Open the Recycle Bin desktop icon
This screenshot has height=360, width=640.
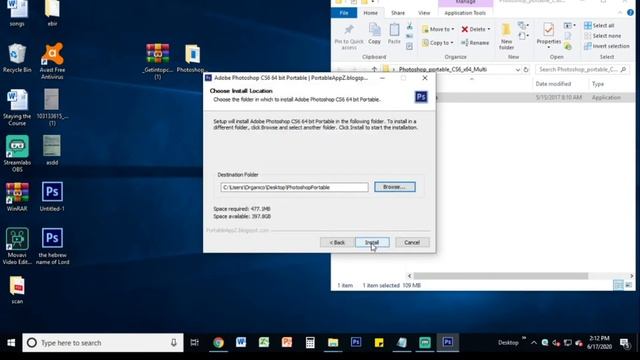coord(17,58)
